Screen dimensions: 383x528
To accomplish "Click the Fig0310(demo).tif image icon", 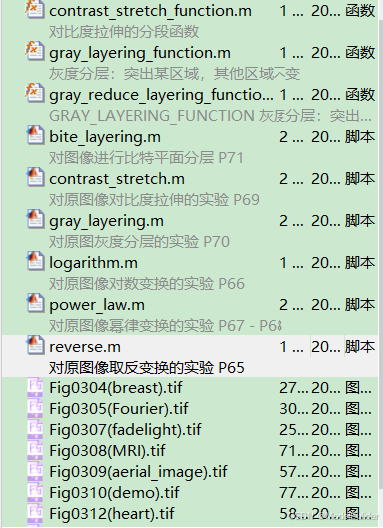I will 35,493.
